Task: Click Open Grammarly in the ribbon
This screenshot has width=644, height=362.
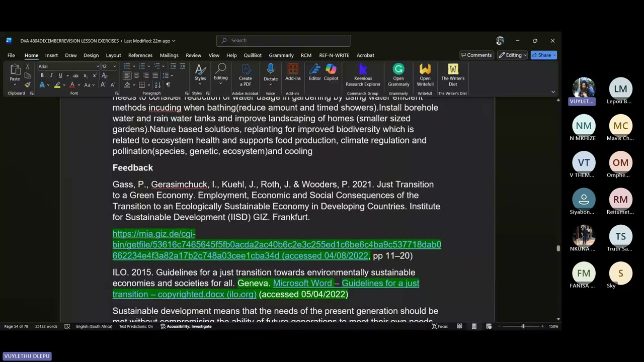Action: 398,75
